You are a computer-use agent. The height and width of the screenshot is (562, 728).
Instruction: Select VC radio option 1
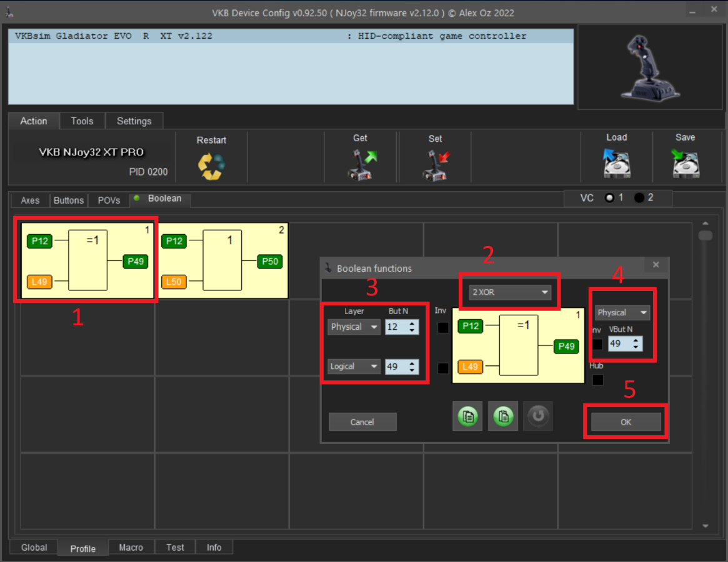tap(610, 198)
